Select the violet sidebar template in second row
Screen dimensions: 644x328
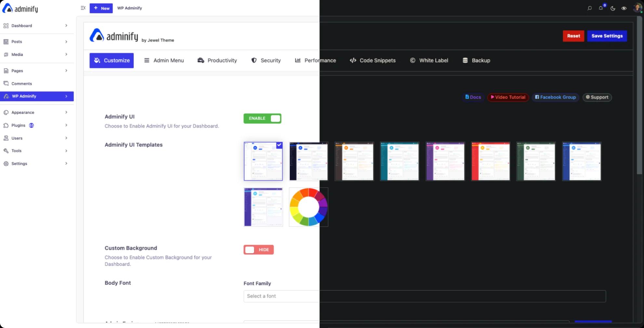coord(263,207)
